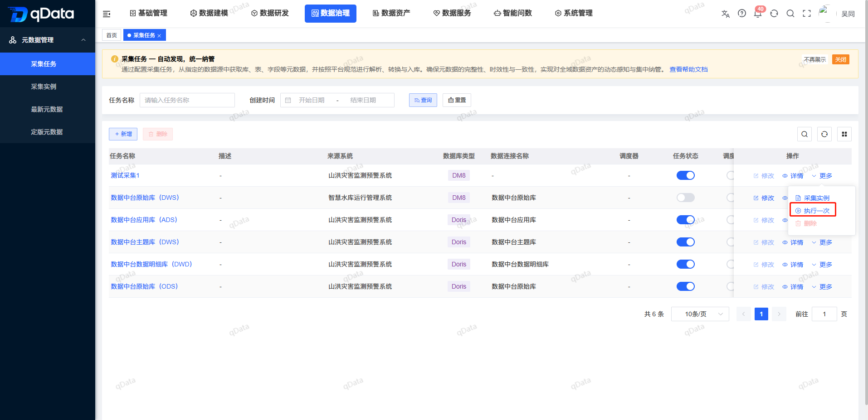Click 修改 for 数据中台应用库 (ADS) row
The width and height of the screenshot is (868, 420).
[x=764, y=220]
